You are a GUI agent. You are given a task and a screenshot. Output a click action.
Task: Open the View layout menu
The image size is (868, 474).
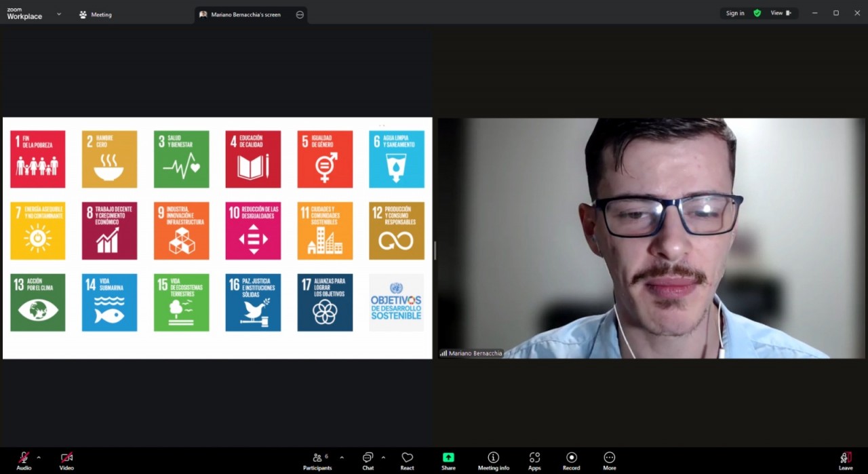(x=781, y=13)
